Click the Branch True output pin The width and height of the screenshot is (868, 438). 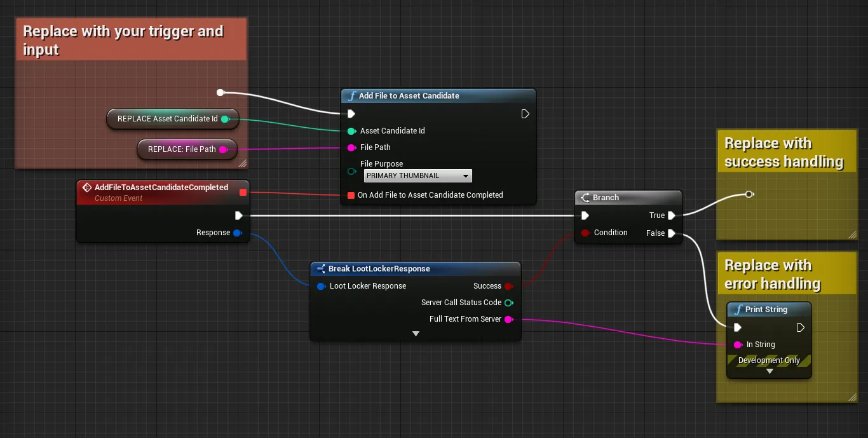(672, 216)
